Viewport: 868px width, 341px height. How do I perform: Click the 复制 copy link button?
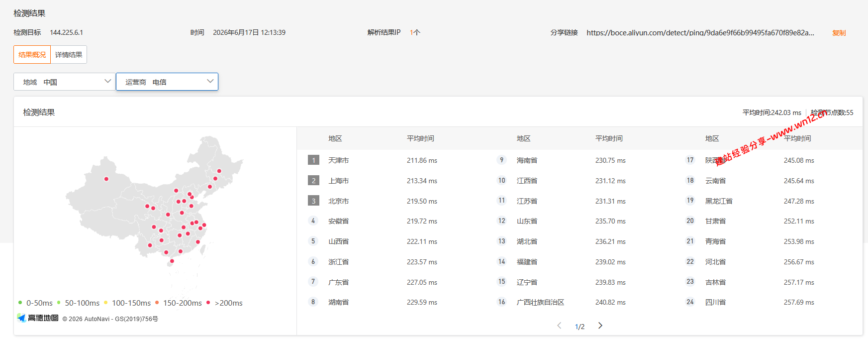839,33
